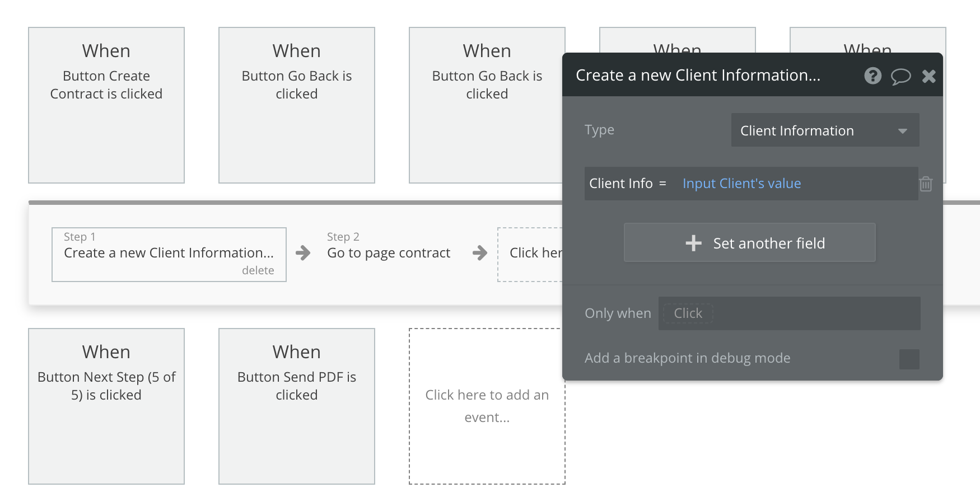Select Step 2 Go to page contract
This screenshot has width=980, height=497.
[x=389, y=253]
